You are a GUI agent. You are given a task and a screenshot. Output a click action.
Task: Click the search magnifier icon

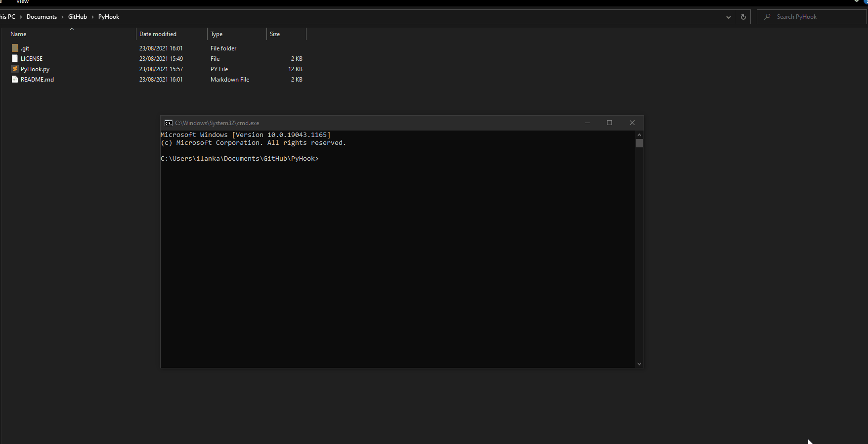(767, 17)
